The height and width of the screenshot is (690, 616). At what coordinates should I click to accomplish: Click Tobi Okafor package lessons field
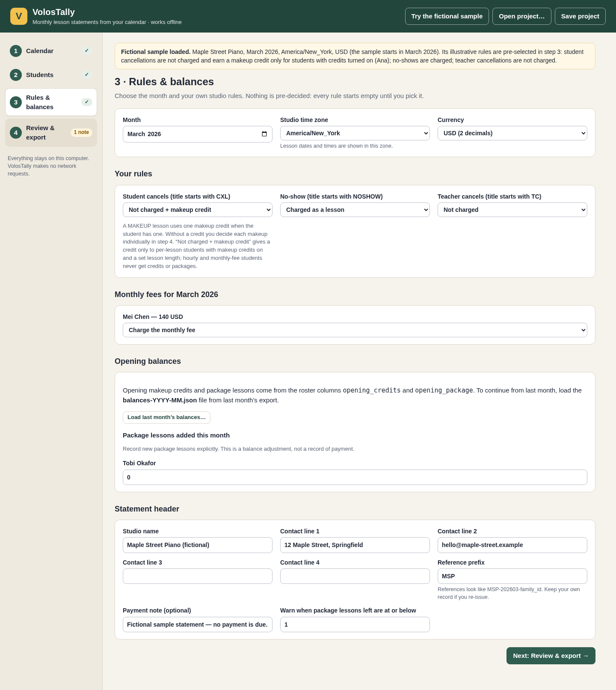pos(355,477)
